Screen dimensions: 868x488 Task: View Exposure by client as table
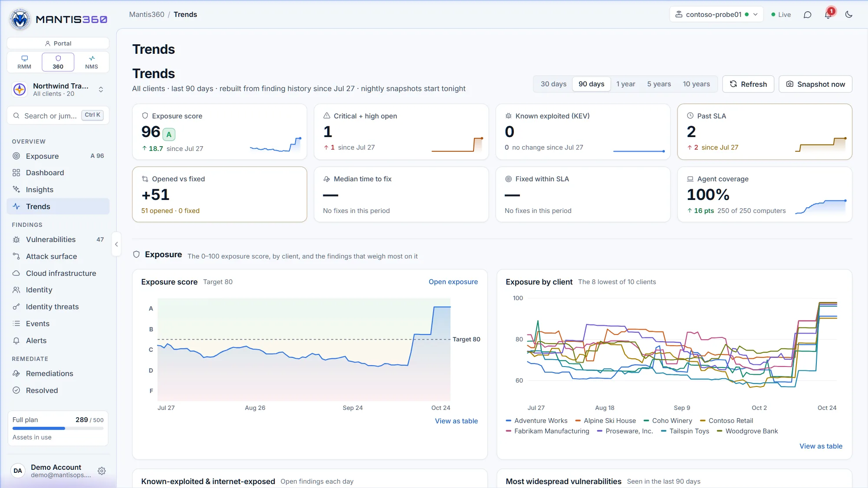821,446
